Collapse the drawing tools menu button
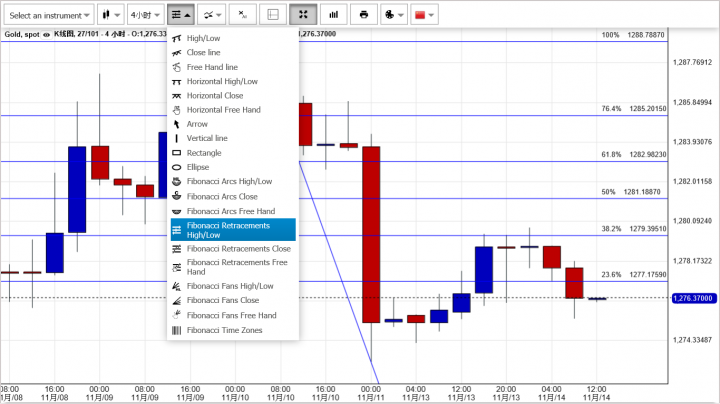The width and height of the screenshot is (720, 404). pyautogui.click(x=181, y=15)
